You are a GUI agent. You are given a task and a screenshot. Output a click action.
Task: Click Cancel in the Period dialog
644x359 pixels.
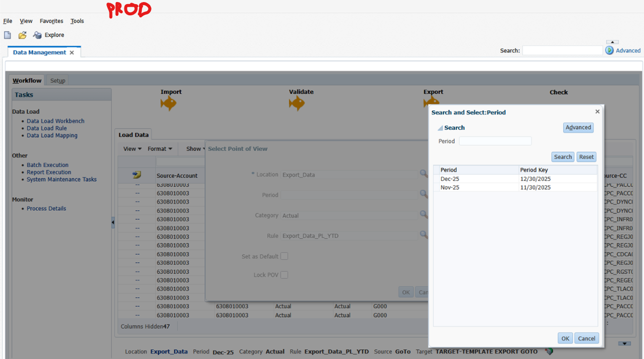pyautogui.click(x=587, y=338)
